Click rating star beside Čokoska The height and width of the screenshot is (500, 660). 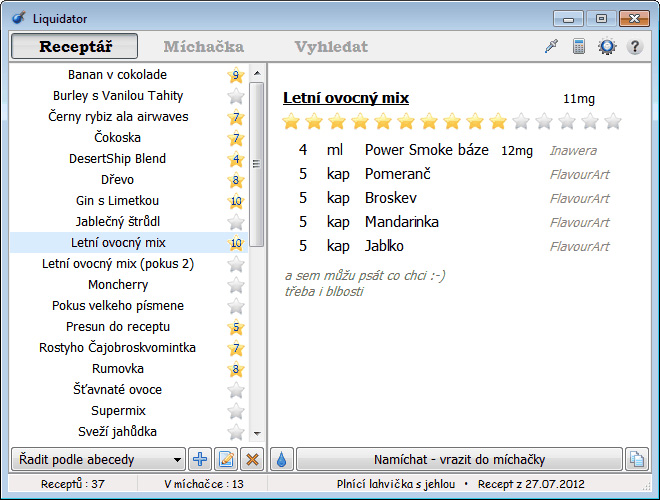236,138
